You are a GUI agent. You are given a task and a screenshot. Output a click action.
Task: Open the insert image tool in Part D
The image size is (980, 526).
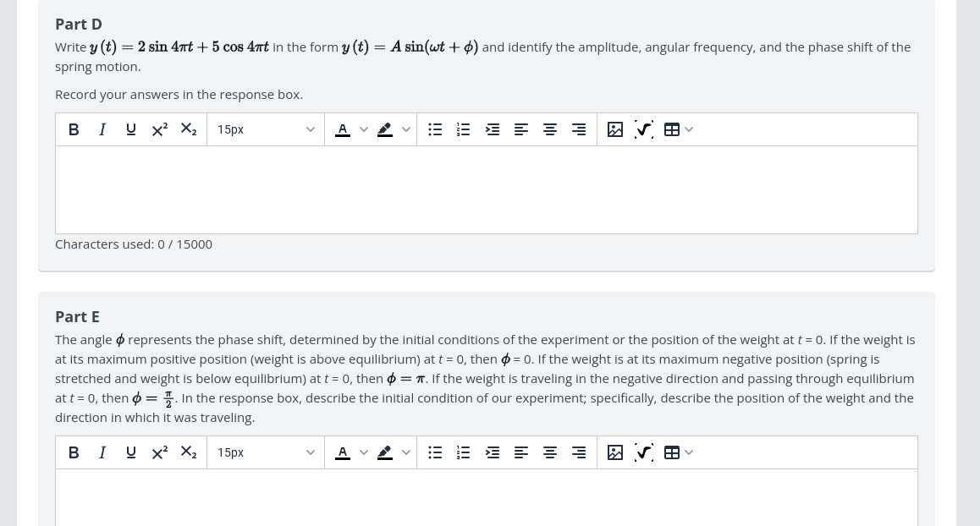click(x=615, y=129)
